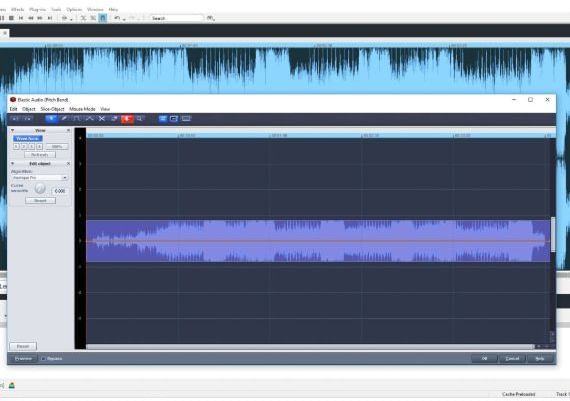Click the horizontal scrollbar in Elastic Audio

(310, 347)
